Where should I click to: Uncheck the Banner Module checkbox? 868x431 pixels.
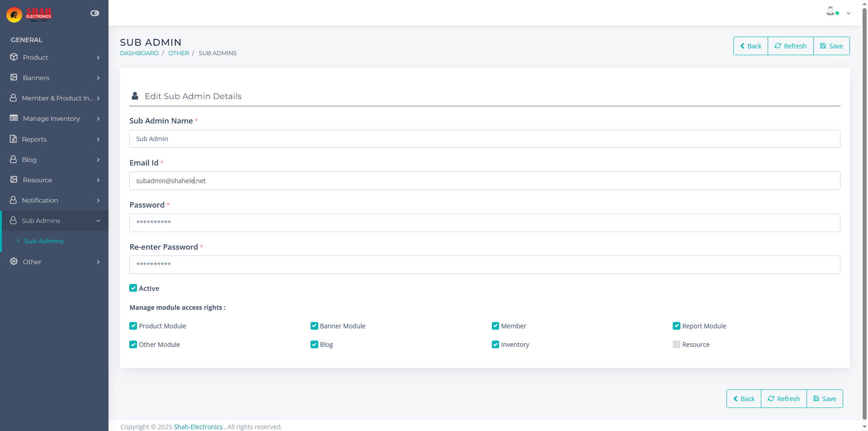coord(314,326)
